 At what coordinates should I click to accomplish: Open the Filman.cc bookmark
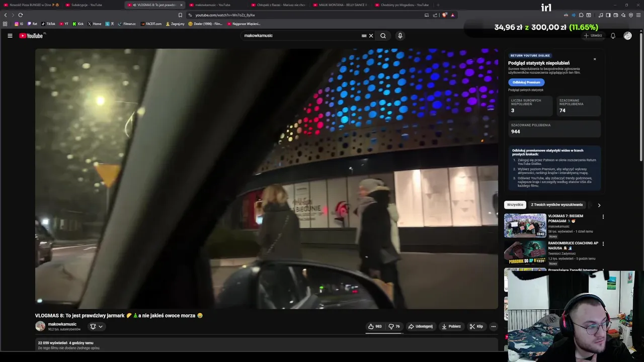click(127, 24)
